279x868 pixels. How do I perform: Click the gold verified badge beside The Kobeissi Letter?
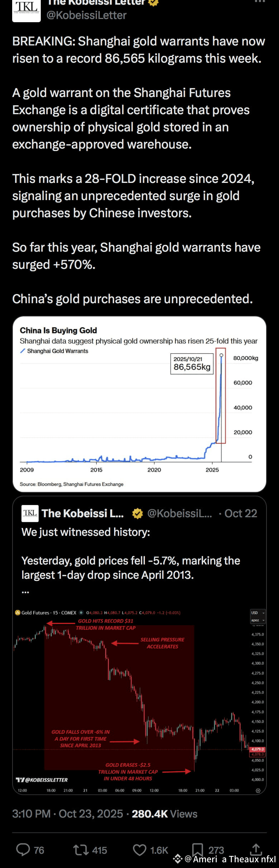(x=153, y=3)
